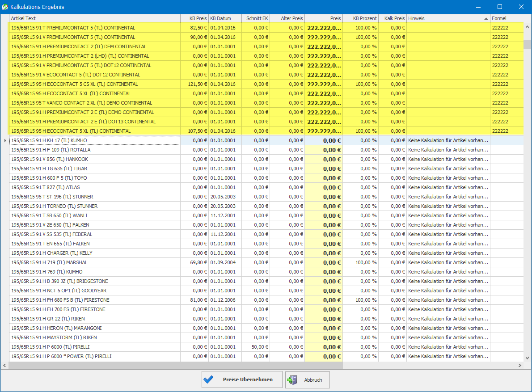Click the Abbruch button
The image size is (532, 392).
[x=308, y=379]
